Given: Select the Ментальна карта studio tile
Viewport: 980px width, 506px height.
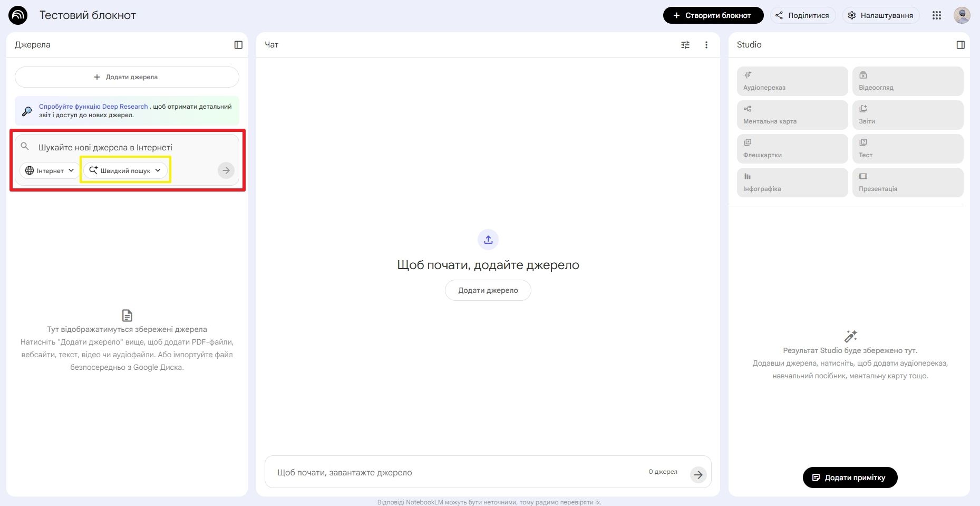Looking at the screenshot, I should pos(792,114).
